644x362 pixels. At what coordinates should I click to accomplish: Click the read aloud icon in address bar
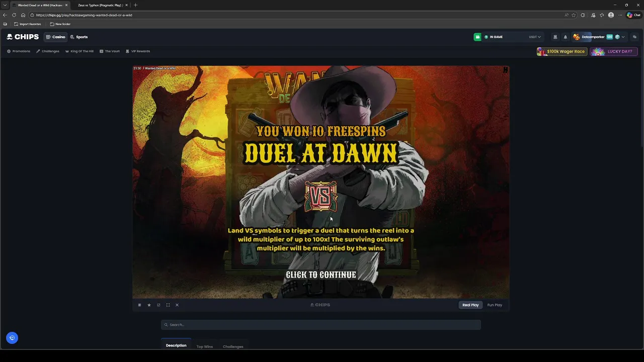567,15
